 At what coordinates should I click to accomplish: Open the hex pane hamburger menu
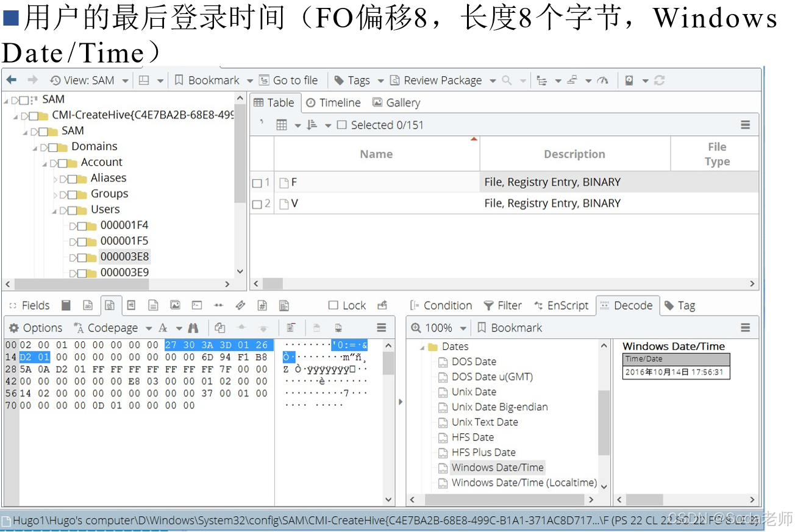point(382,328)
